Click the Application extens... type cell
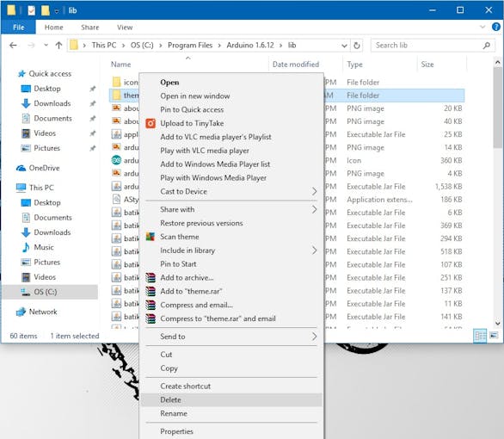504x439 pixels. [379, 200]
